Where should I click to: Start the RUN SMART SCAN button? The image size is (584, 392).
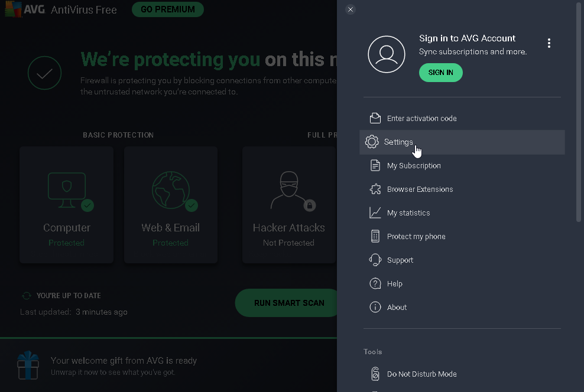(288, 303)
